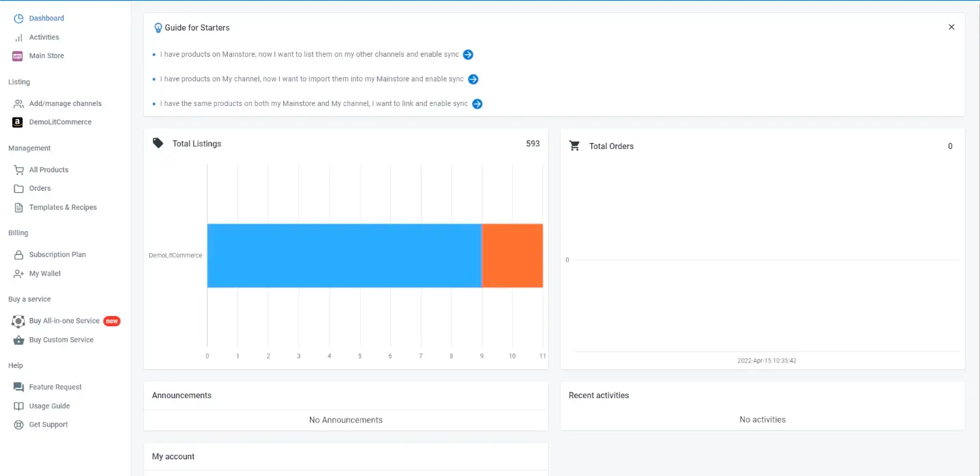Viewport: 980px width, 476px height.
Task: Click the My account heading
Action: pyautogui.click(x=173, y=457)
